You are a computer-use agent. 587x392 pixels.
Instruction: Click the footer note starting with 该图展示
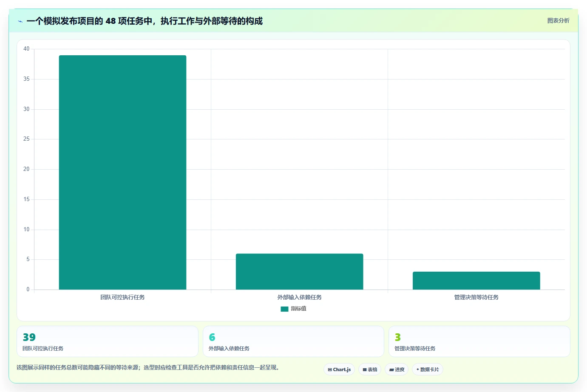tap(149, 367)
